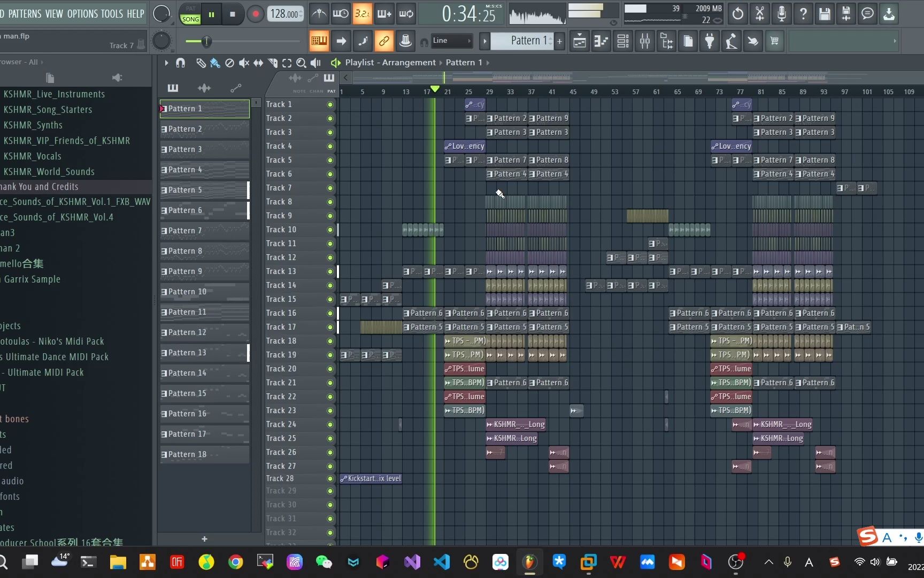Select the playlist Zoom tool
This screenshot has width=924, height=578.
pos(301,63)
